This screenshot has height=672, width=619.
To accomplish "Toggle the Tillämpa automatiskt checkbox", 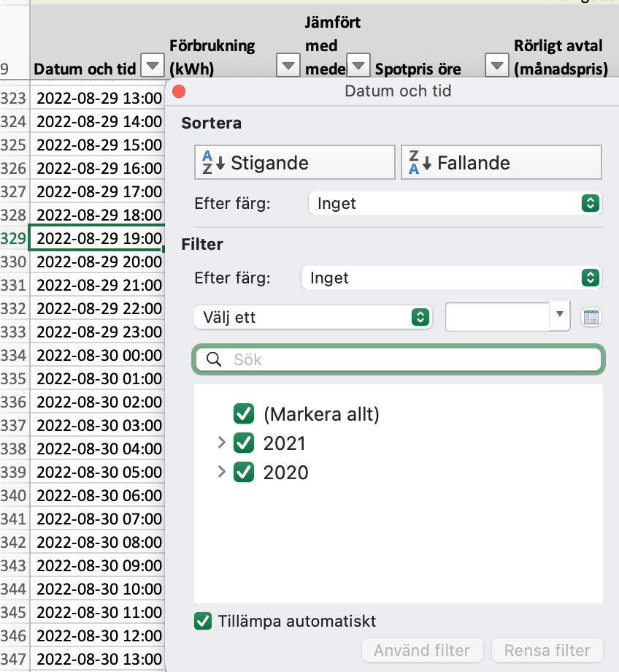I will (x=203, y=621).
